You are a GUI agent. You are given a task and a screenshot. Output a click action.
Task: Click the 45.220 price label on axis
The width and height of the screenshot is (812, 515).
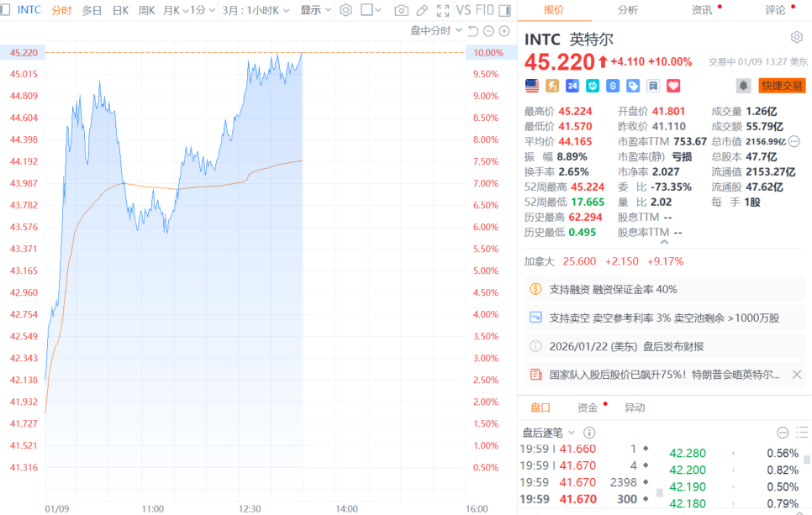pos(24,53)
